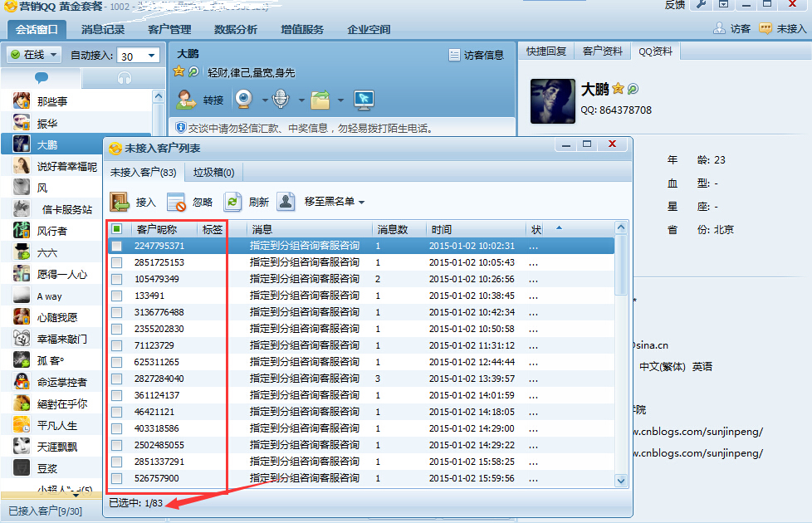Open remote desktop monitor icon
This screenshot has width=812, height=523.
click(x=363, y=100)
